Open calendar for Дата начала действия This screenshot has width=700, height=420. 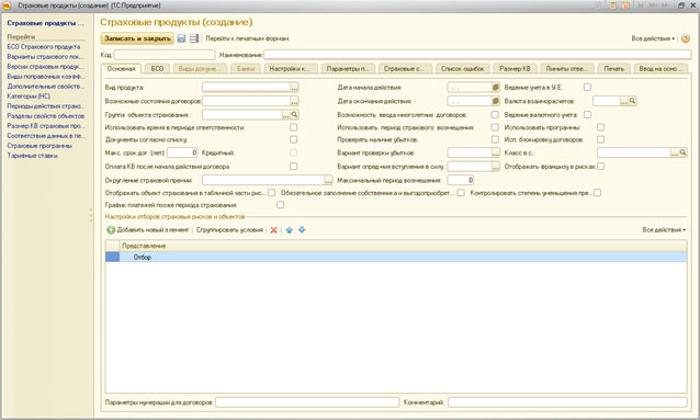coord(495,87)
